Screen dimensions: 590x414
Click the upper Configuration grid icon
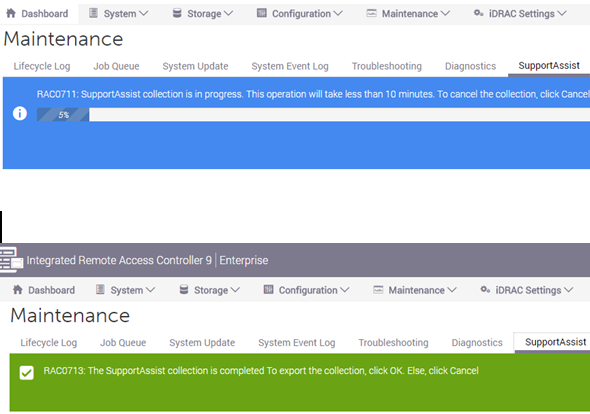262,13
